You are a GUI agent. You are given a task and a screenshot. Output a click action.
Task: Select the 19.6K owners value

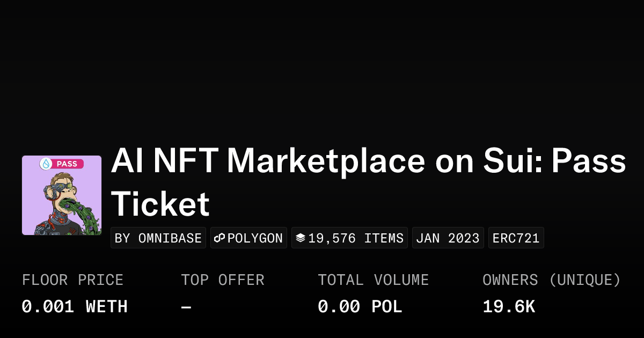click(508, 307)
